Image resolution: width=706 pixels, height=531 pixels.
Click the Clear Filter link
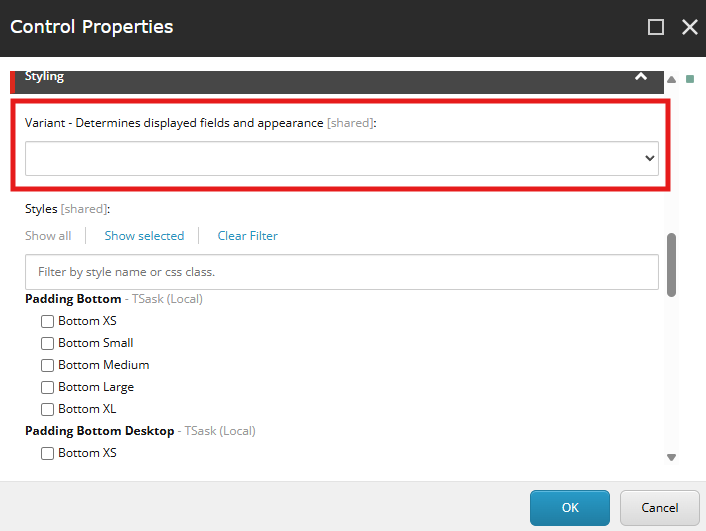pyautogui.click(x=248, y=236)
